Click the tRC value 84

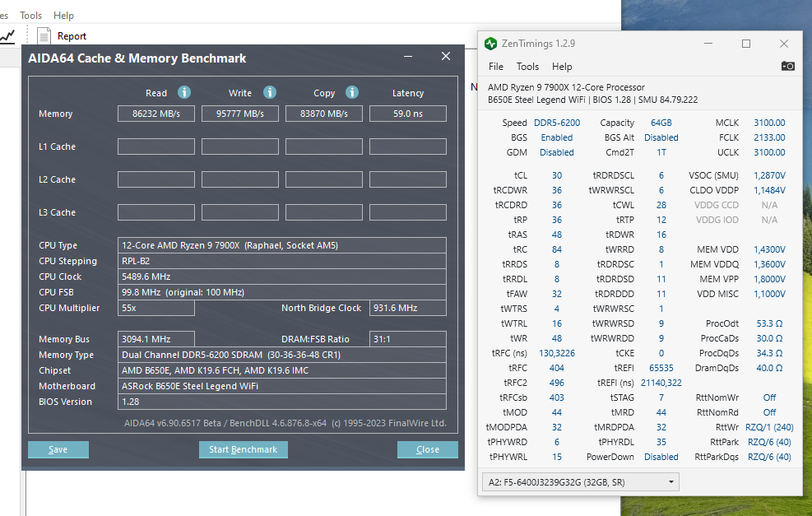[x=557, y=249]
